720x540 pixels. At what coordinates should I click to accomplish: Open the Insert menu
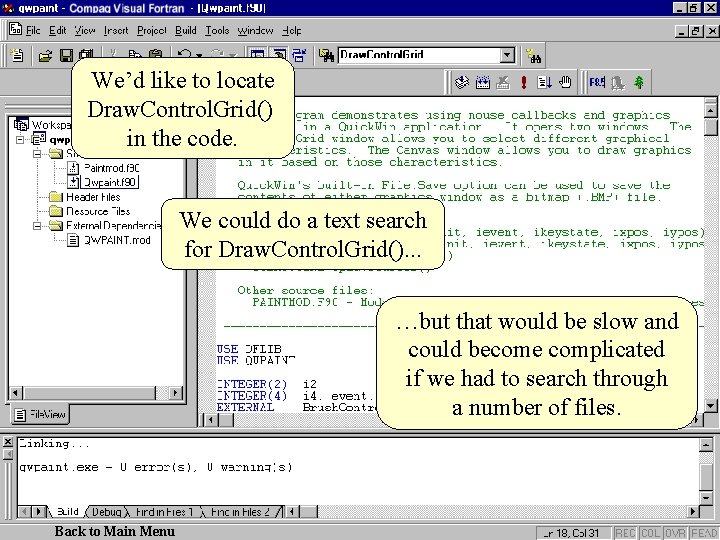pyautogui.click(x=116, y=30)
